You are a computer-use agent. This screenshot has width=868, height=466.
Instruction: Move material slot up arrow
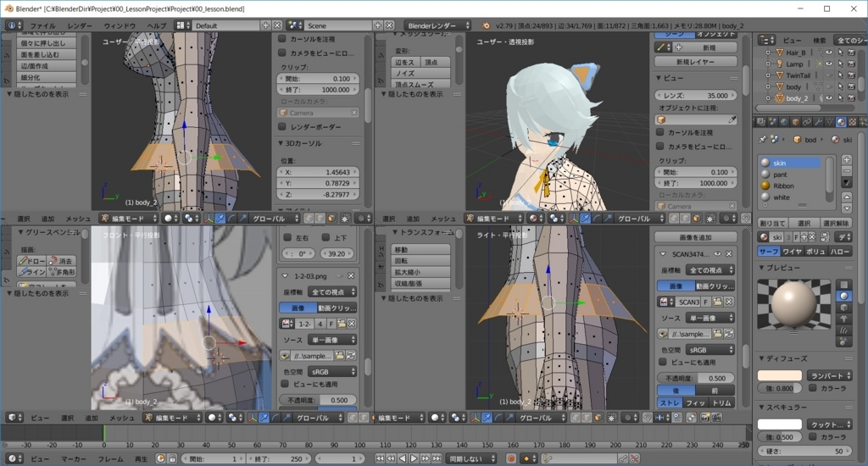click(x=847, y=197)
